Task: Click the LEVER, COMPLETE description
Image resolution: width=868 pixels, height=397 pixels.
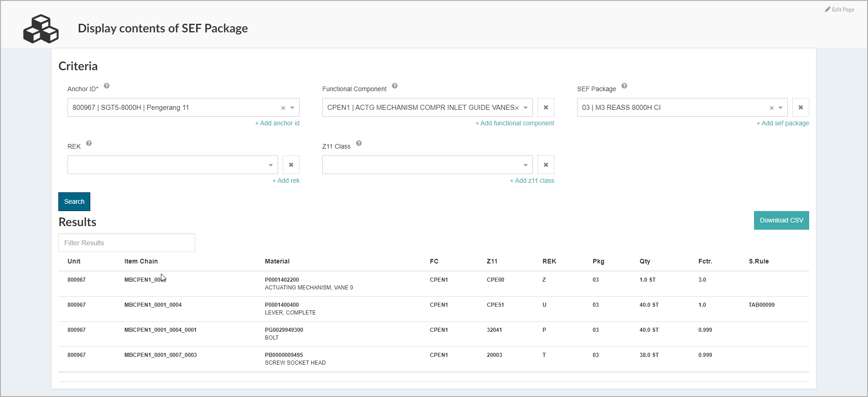Action: (x=290, y=313)
